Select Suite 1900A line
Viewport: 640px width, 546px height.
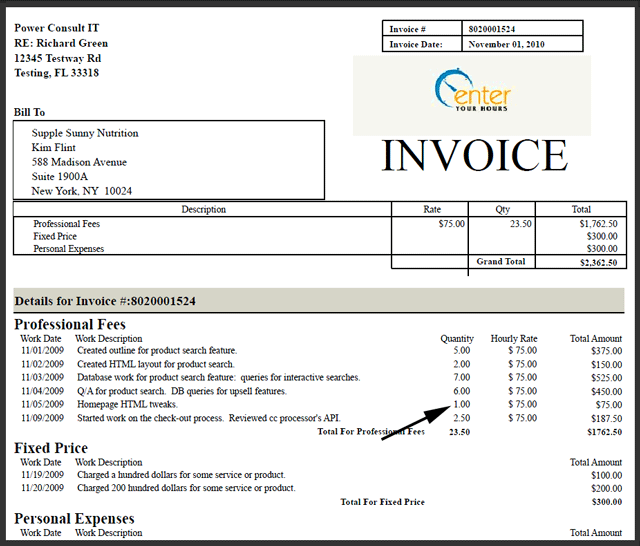pos(60,176)
